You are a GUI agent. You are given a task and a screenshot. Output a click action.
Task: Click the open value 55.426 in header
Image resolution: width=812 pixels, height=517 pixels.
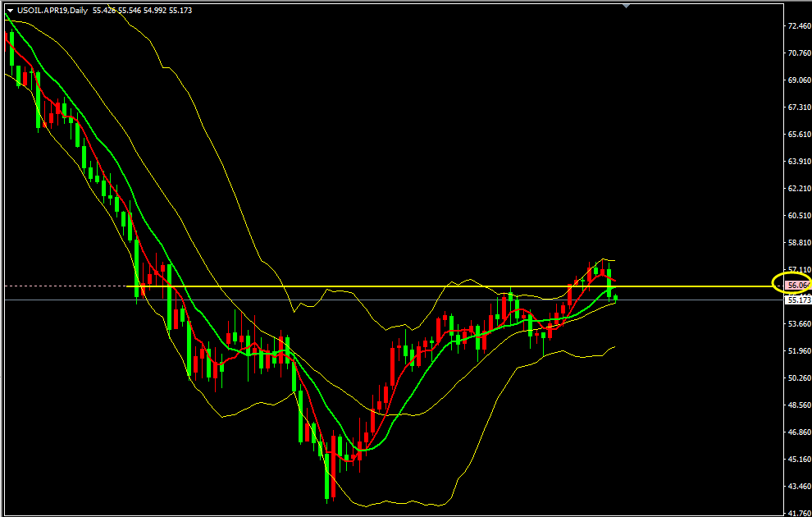point(104,11)
